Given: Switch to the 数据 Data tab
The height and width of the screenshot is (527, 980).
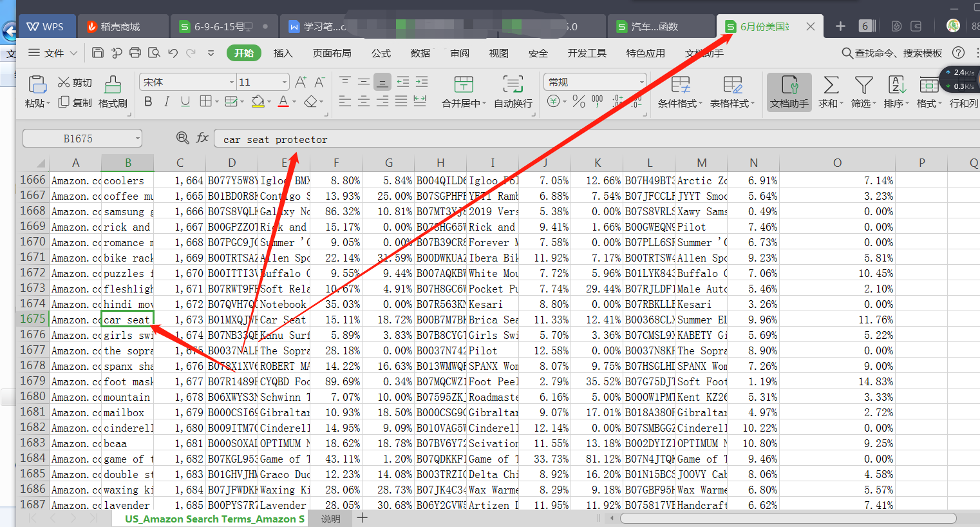Looking at the screenshot, I should point(420,53).
